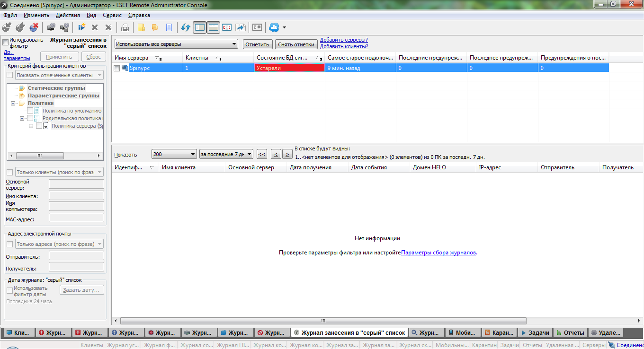Click the blue arrow export icon
The width and height of the screenshot is (644, 349).
click(240, 27)
